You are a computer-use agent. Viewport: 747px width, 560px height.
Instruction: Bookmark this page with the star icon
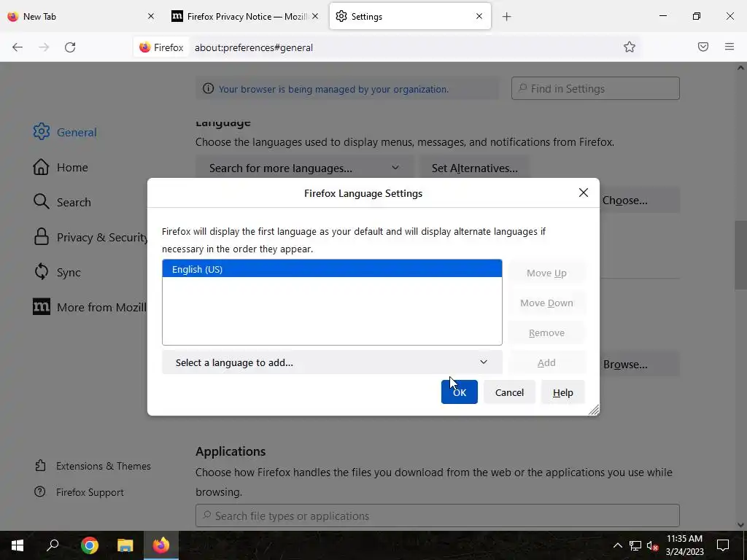tap(630, 47)
